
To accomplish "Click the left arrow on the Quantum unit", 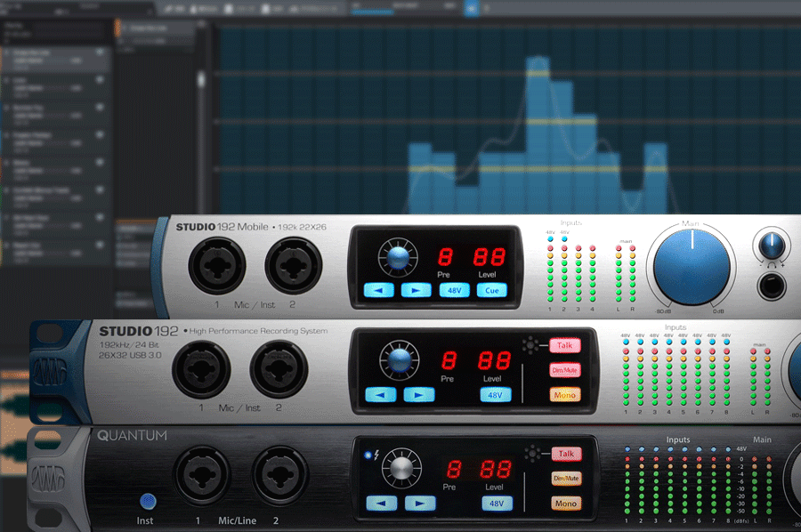I will click(382, 503).
